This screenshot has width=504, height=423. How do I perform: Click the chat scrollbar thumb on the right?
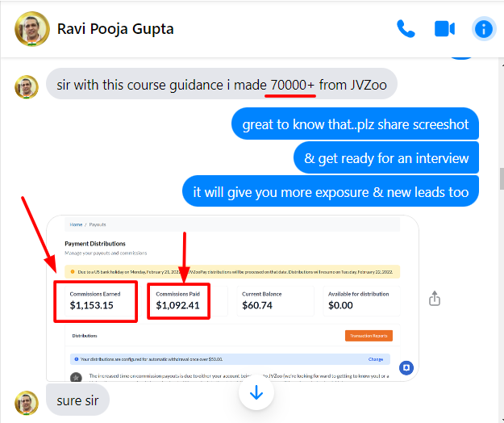(502, 179)
